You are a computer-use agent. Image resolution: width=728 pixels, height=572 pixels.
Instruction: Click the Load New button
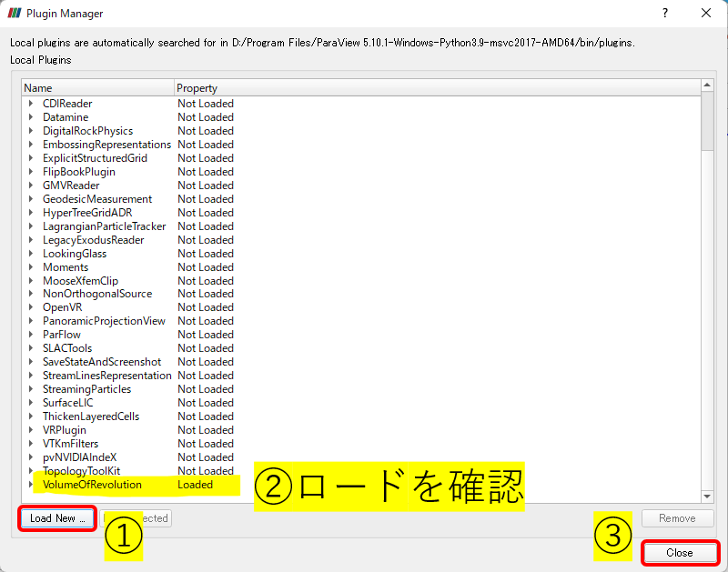point(56,517)
